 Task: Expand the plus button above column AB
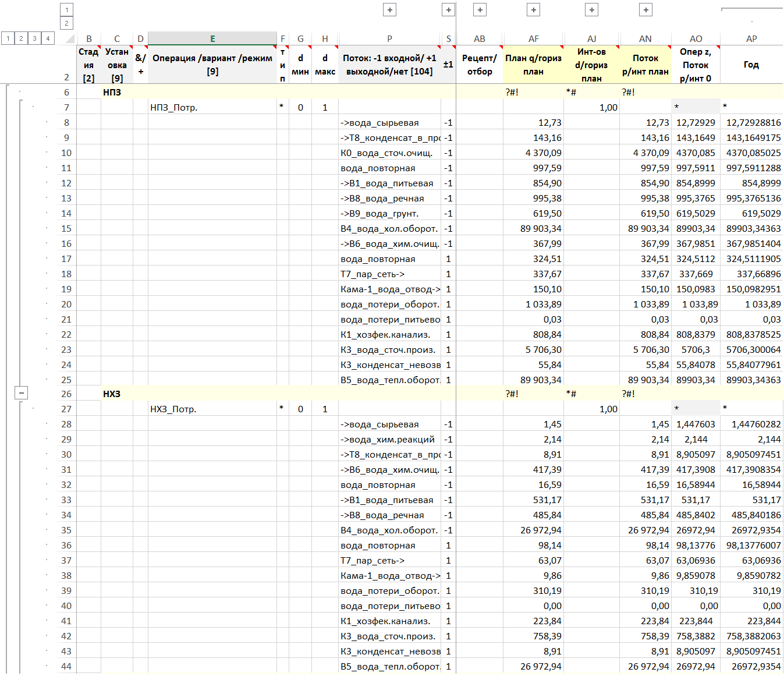(x=480, y=10)
